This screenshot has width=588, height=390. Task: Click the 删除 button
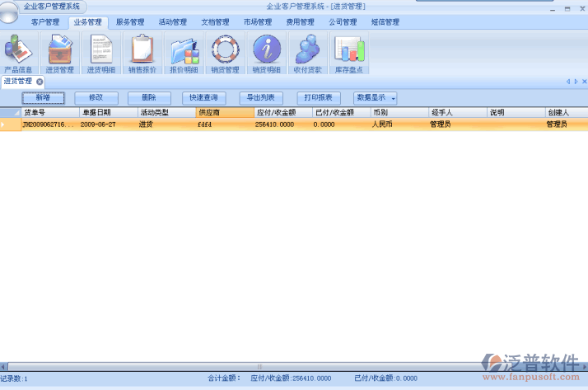(x=149, y=98)
